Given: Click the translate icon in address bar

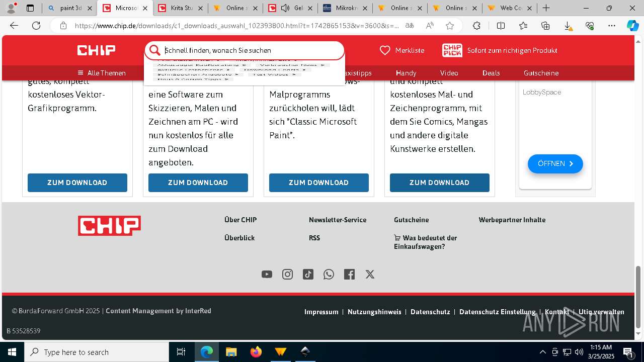Looking at the screenshot, I should pos(410,26).
